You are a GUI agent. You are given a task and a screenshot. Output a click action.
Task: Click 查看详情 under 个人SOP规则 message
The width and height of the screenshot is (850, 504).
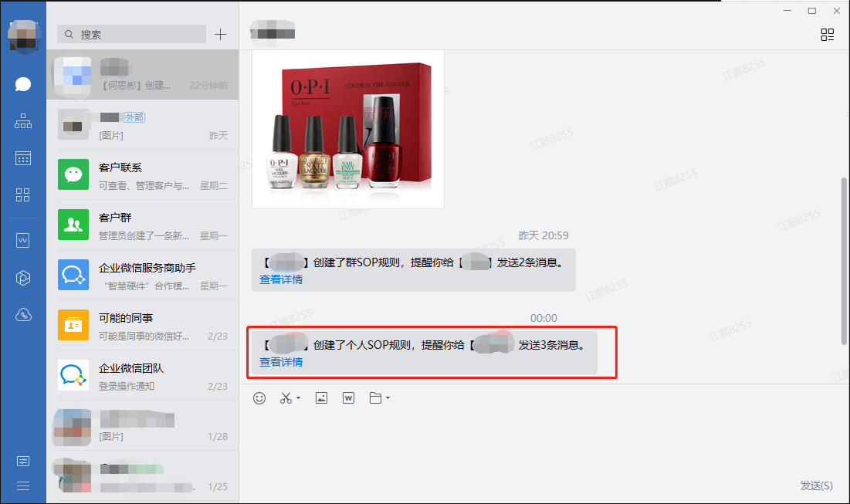281,362
